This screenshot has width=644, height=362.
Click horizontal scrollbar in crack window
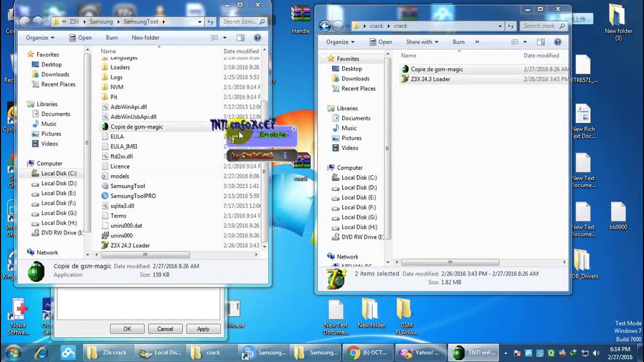[450, 262]
